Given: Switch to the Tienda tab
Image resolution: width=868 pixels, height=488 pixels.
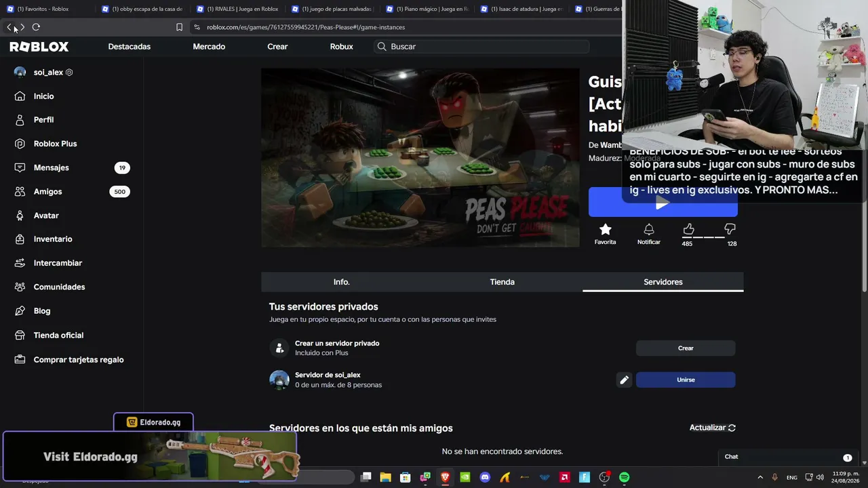Looking at the screenshot, I should tap(502, 282).
